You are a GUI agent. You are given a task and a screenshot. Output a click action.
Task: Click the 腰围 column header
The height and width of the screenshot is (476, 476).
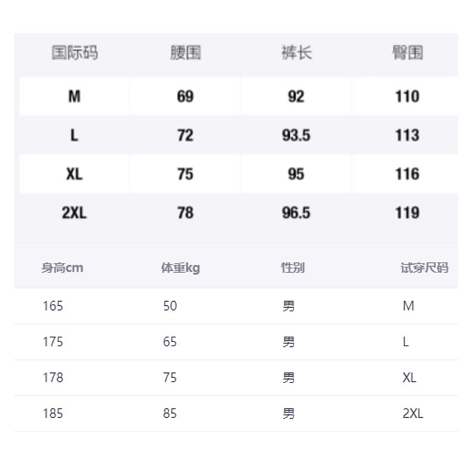point(185,53)
